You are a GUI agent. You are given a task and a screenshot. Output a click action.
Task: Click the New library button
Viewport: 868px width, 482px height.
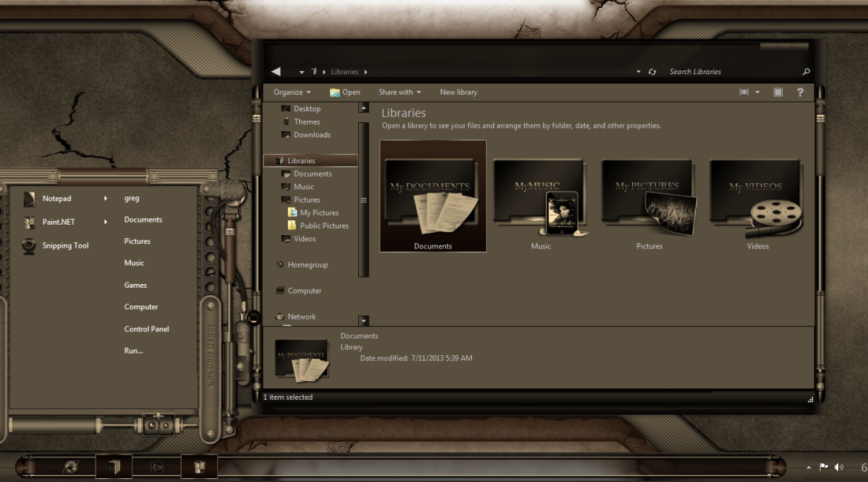(x=458, y=92)
